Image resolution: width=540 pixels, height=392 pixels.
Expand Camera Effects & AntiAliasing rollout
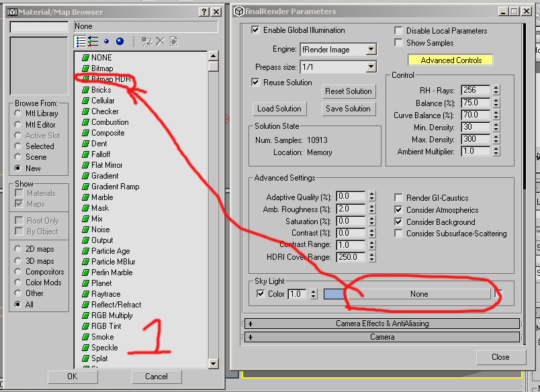[x=382, y=324]
